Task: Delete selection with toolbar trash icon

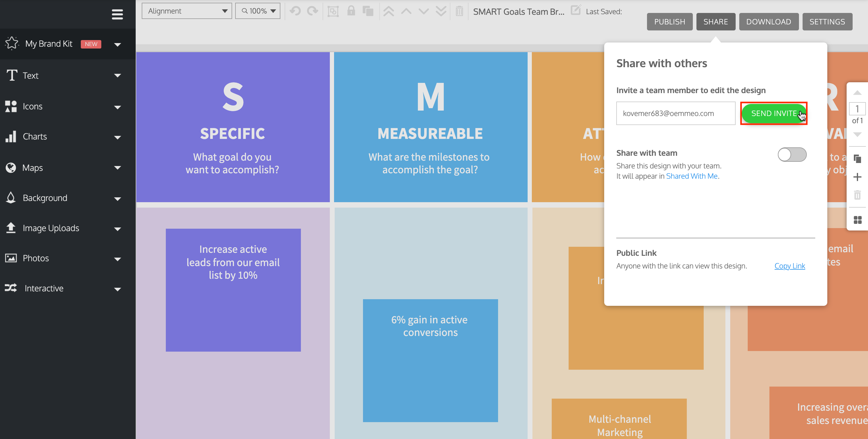Action: (x=459, y=11)
